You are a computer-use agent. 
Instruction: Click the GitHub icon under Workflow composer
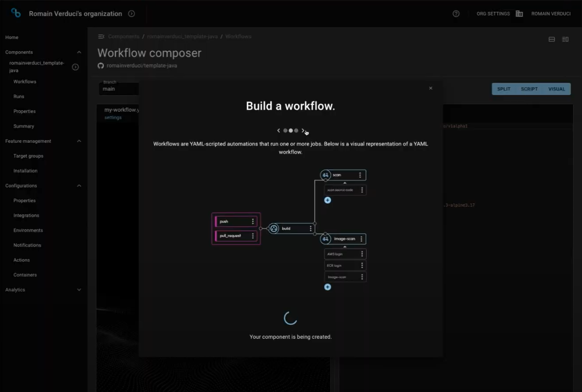(x=101, y=66)
